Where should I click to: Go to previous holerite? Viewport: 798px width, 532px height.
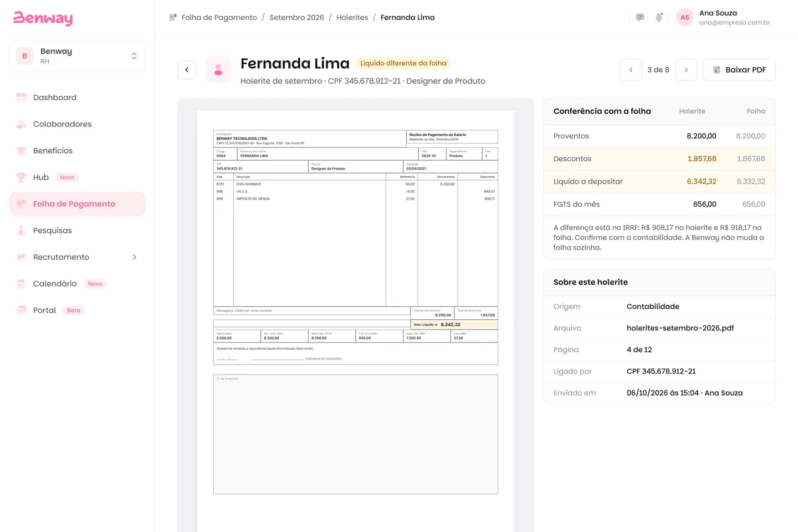631,70
